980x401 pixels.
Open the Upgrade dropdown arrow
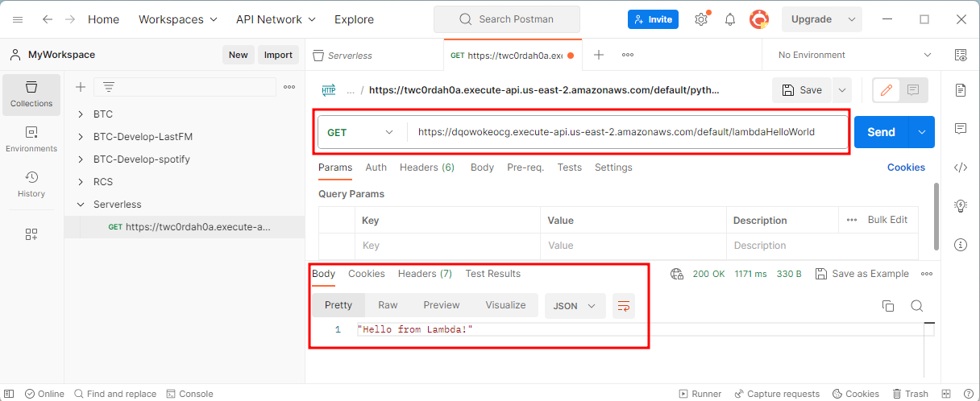pyautogui.click(x=852, y=19)
